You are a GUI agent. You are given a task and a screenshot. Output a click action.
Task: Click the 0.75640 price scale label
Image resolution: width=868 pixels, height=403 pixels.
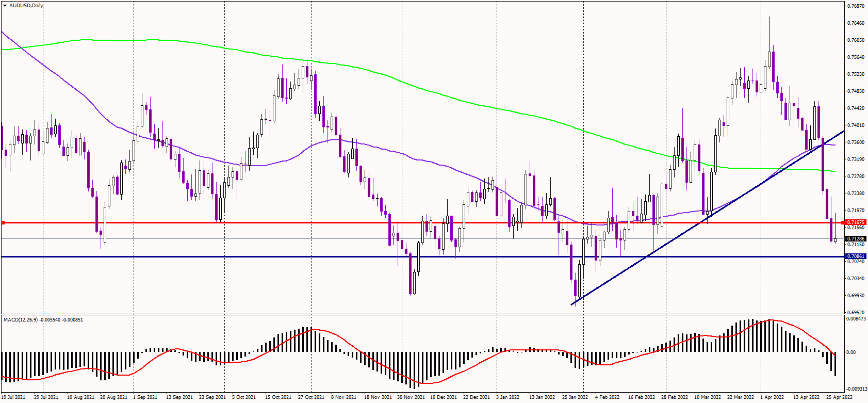(856, 57)
